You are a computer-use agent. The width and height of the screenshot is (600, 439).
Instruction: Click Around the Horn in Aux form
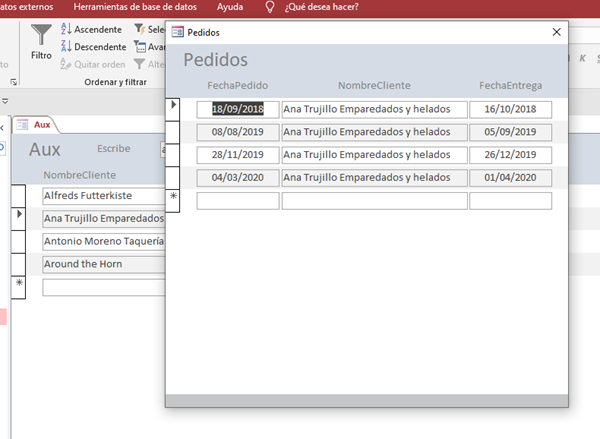pos(103,264)
